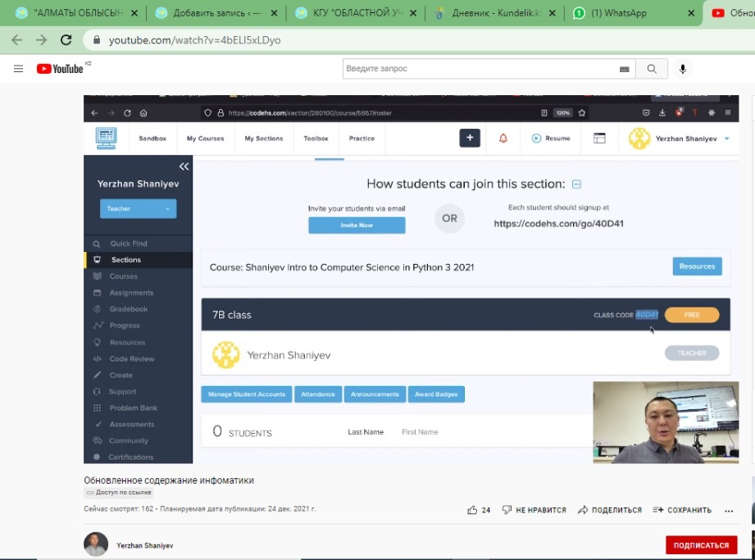The height and width of the screenshot is (560, 755).
Task: Click the red ПОДПИСАТЬСЯ subscribe button
Action: (701, 545)
